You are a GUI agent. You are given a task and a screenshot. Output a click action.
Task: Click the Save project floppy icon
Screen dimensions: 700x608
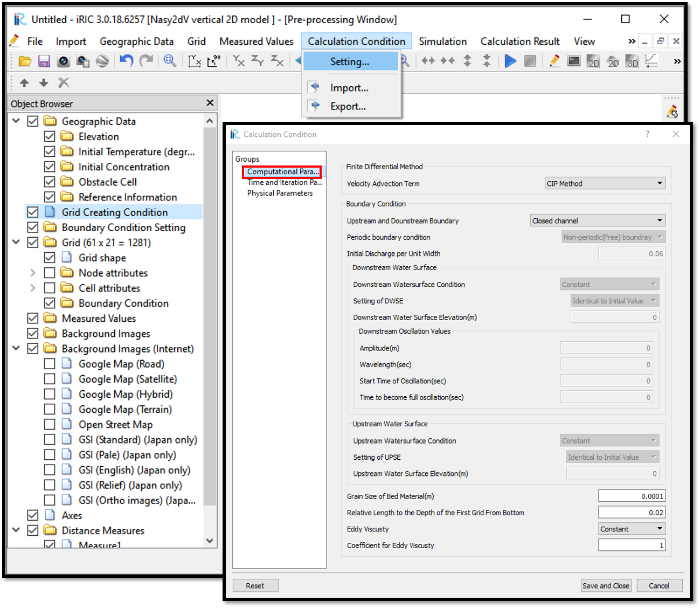tap(44, 61)
